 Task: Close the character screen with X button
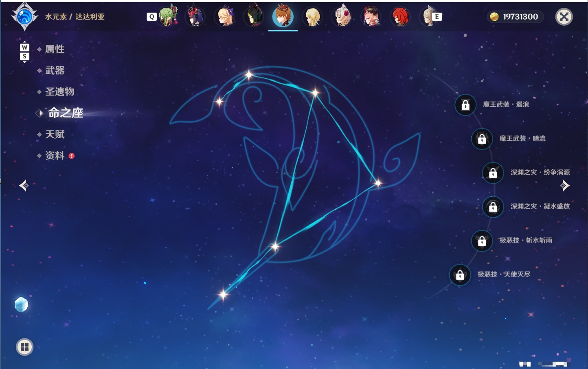[564, 17]
